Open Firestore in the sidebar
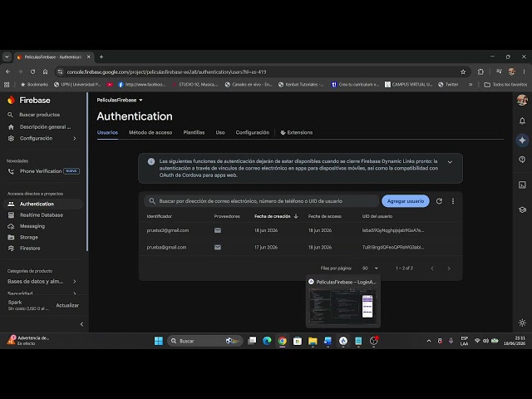The width and height of the screenshot is (532, 399). tap(30, 249)
